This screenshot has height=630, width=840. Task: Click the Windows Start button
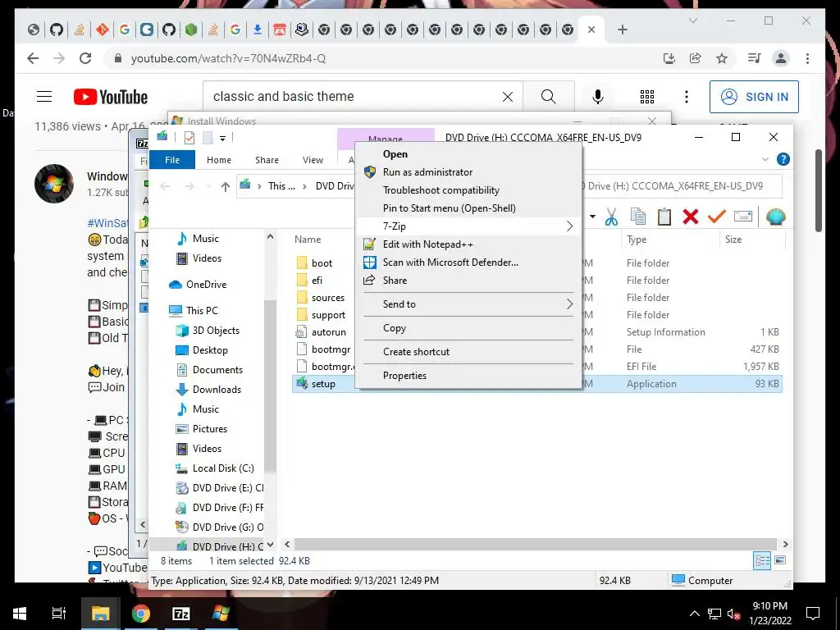[20, 614]
